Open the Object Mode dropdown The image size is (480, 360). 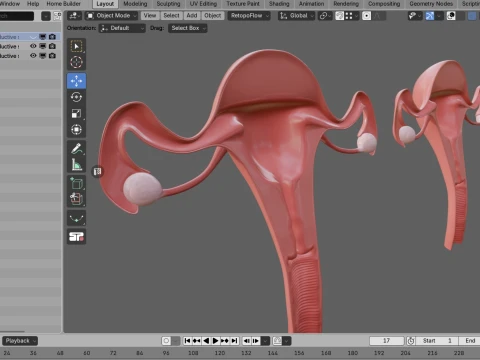pyautogui.click(x=112, y=16)
